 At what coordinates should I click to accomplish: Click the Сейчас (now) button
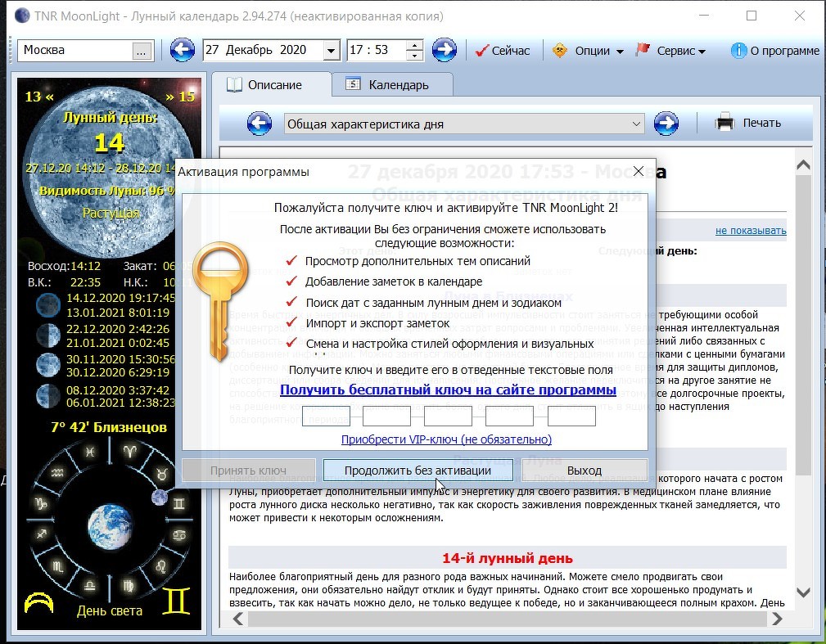coord(503,51)
